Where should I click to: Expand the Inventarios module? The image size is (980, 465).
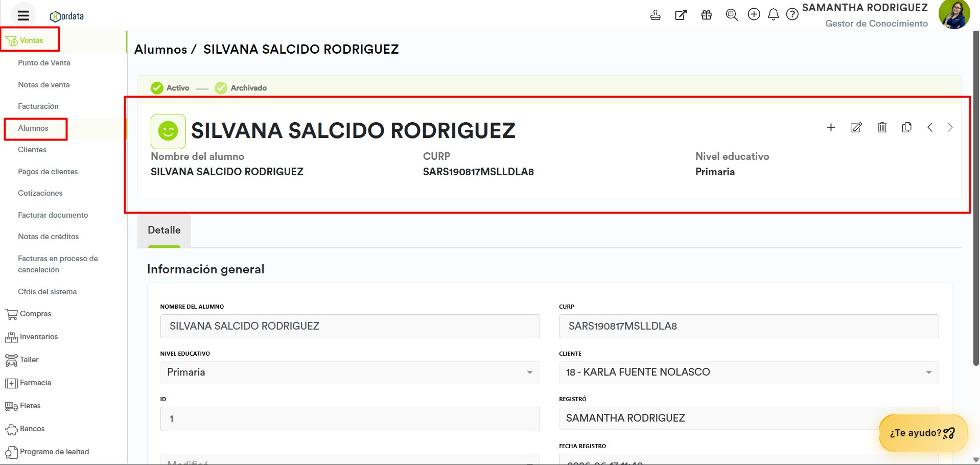[32, 337]
